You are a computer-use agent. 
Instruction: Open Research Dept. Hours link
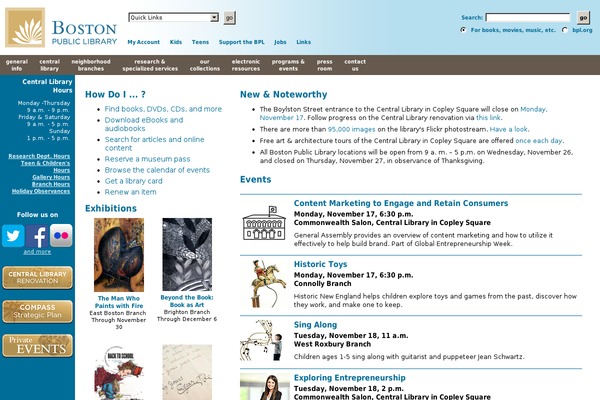tap(39, 156)
